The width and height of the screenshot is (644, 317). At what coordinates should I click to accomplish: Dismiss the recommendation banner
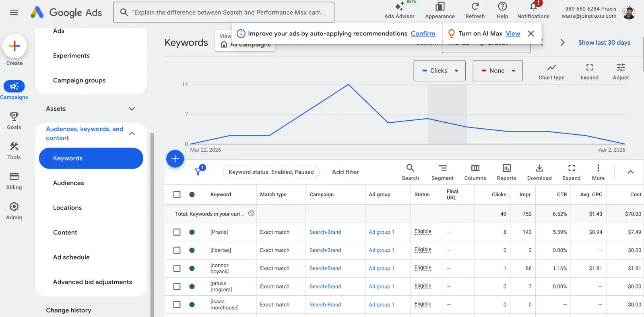531,33
